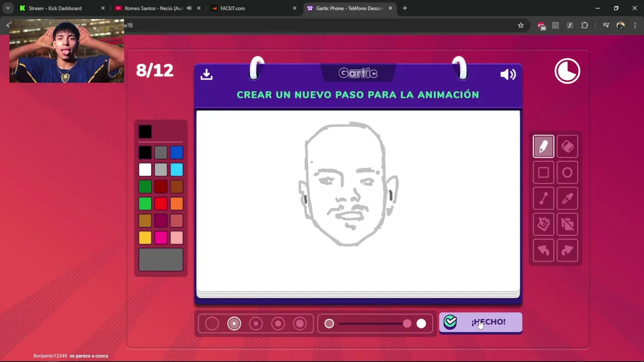Open the Chrome three-dot menu

pos(635,25)
